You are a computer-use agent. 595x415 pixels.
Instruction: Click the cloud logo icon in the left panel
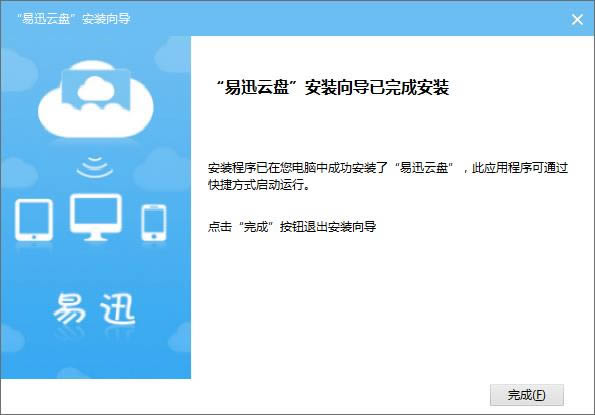[x=96, y=100]
